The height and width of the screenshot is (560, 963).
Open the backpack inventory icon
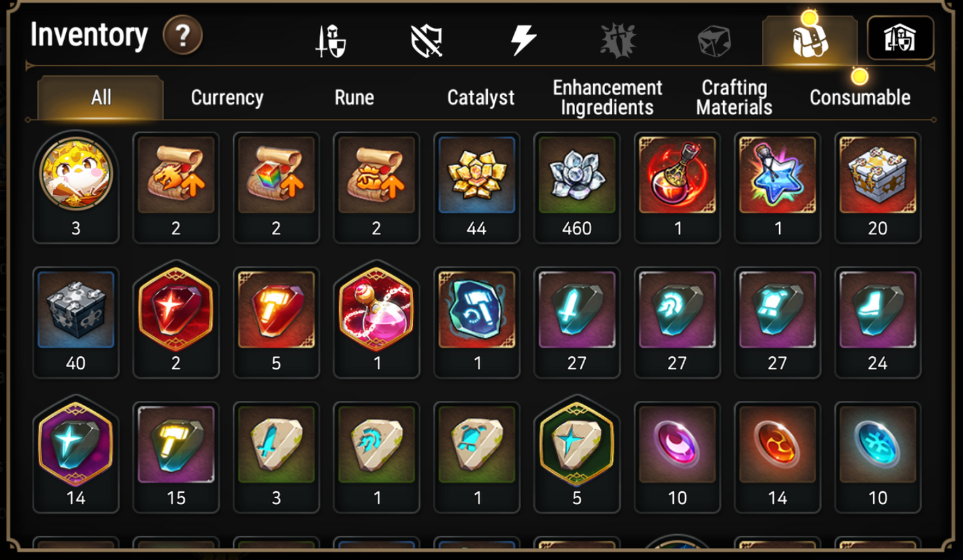tap(810, 40)
